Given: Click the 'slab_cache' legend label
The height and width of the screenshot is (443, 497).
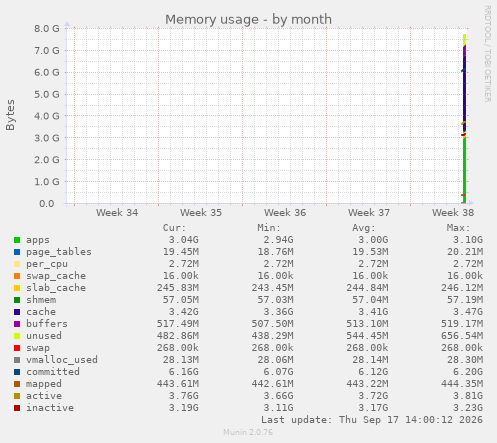Looking at the screenshot, I should (x=56, y=288).
